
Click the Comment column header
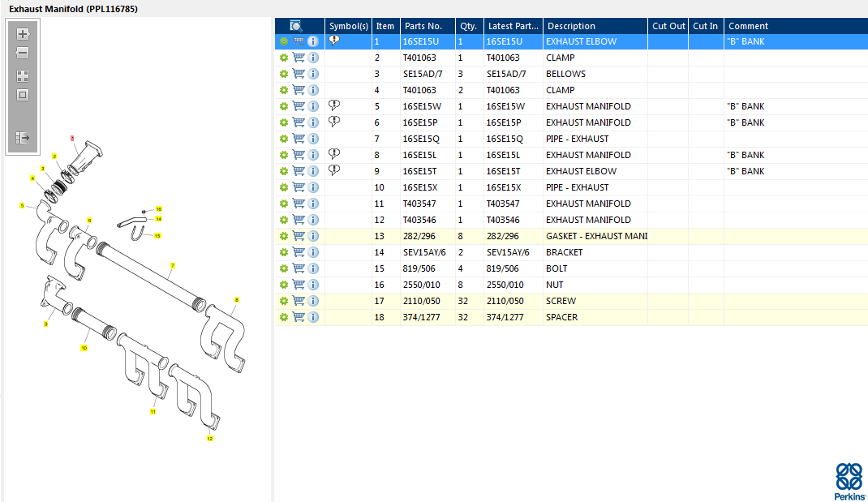(795, 26)
